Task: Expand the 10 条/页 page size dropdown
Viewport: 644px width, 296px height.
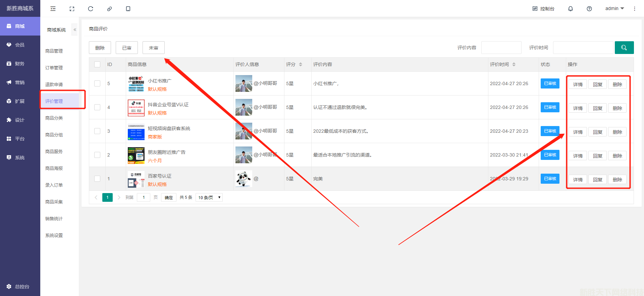Action: (209, 197)
